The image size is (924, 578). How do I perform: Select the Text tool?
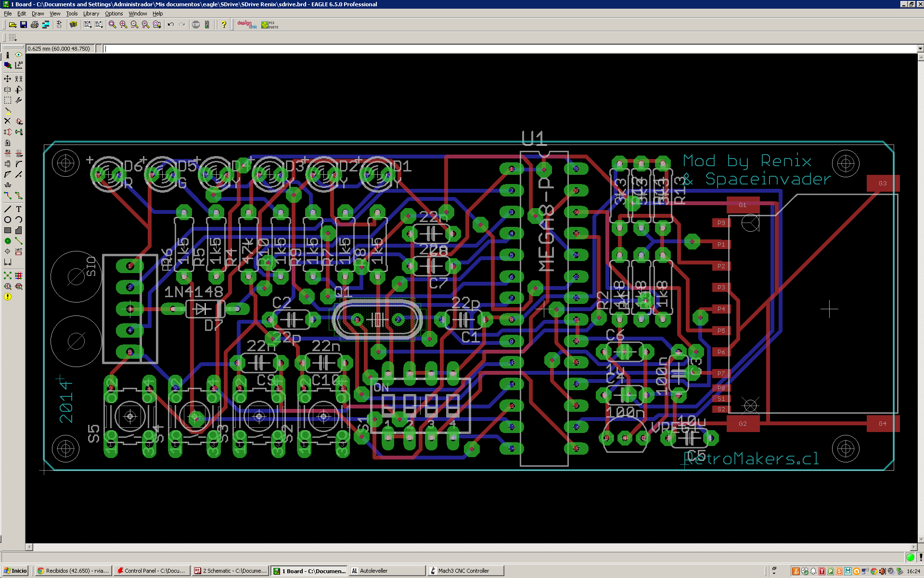(19, 209)
